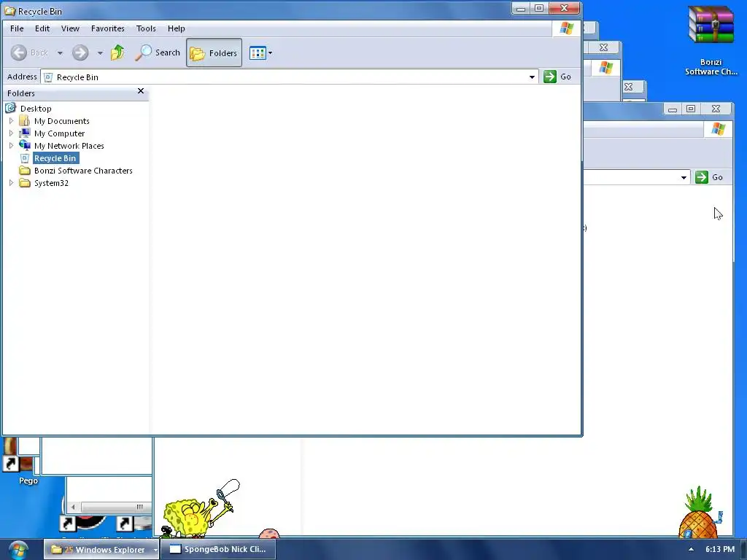The width and height of the screenshot is (747, 560).
Task: Click the horizontal scrollbar thumb
Action: pyautogui.click(x=116, y=507)
